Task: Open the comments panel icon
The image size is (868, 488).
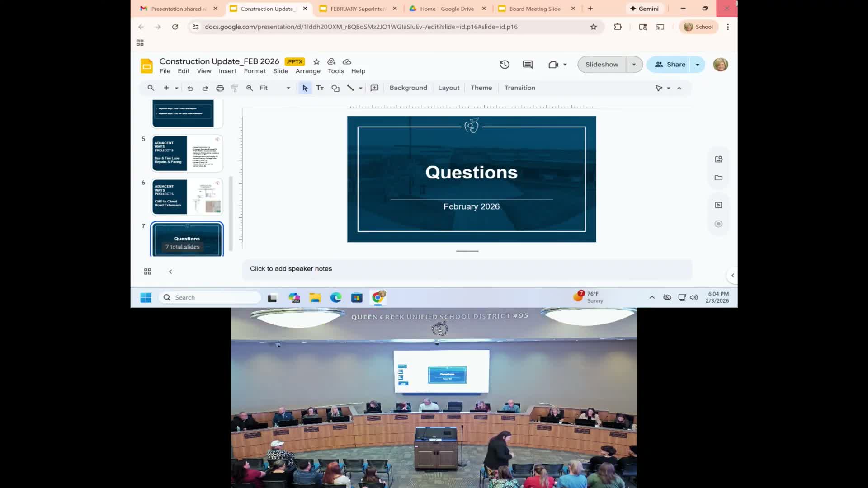Action: pos(528,65)
